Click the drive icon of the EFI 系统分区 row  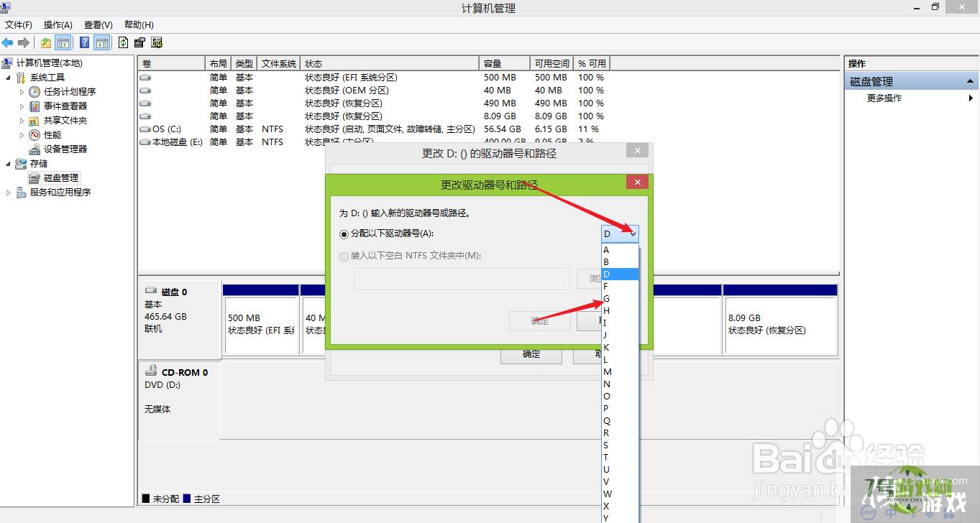click(x=145, y=78)
